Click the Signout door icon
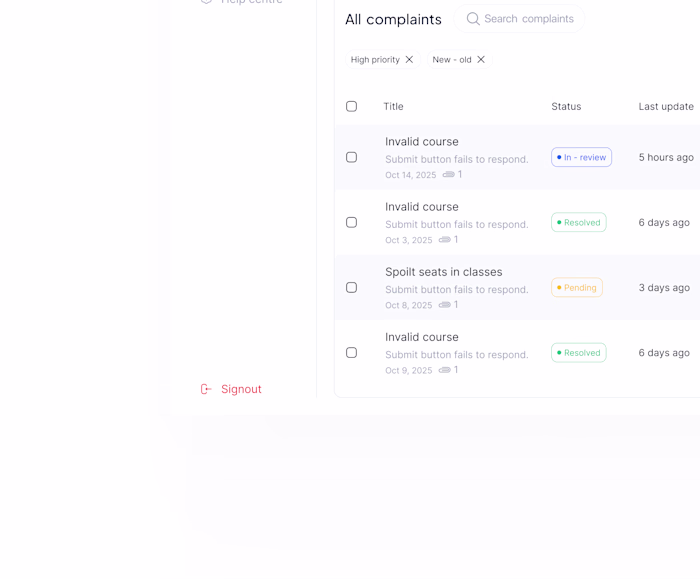This screenshot has height=579, width=700. coord(206,389)
